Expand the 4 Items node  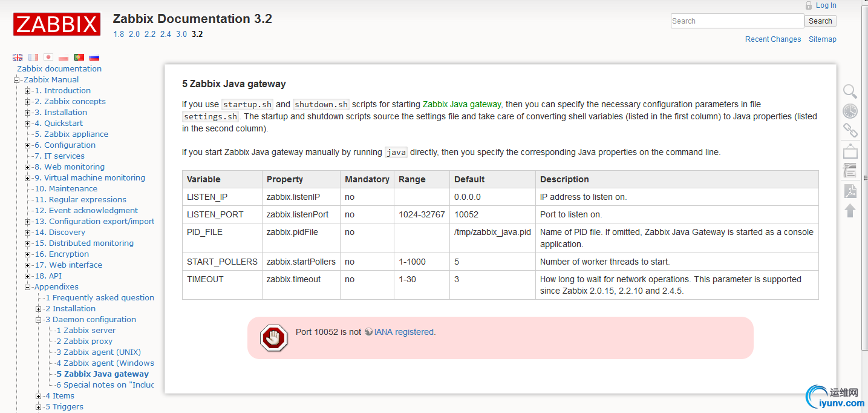tap(39, 396)
